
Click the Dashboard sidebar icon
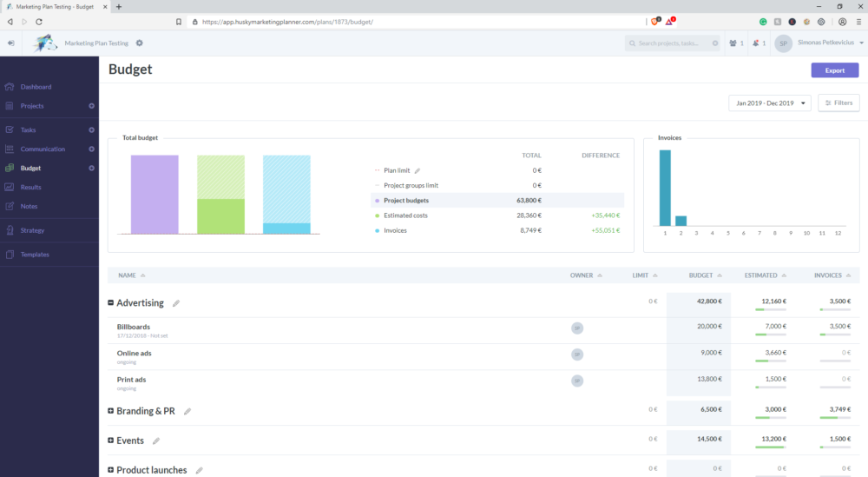pos(10,86)
